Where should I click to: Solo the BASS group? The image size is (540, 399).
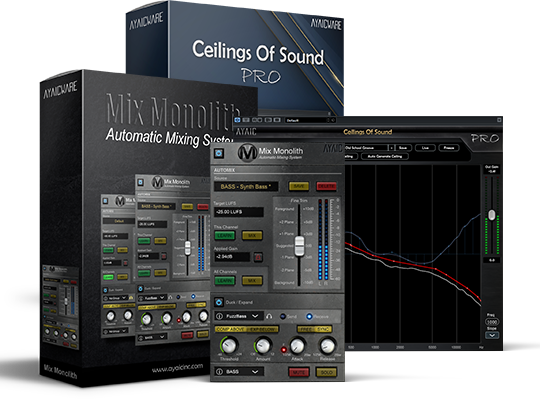pyautogui.click(x=326, y=372)
